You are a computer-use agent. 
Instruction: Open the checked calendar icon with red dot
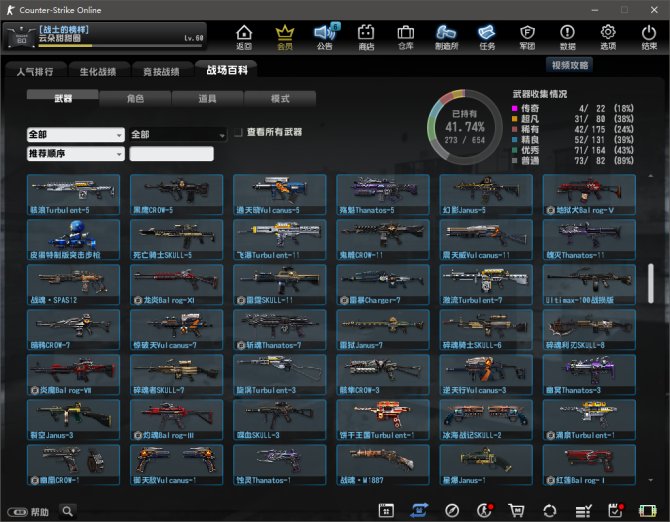click(615, 510)
